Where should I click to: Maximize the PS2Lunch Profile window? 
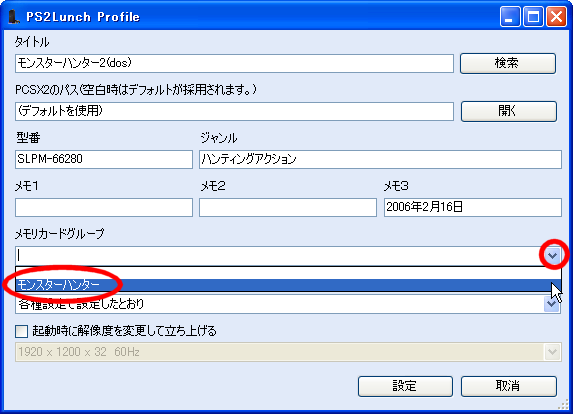[533, 17]
